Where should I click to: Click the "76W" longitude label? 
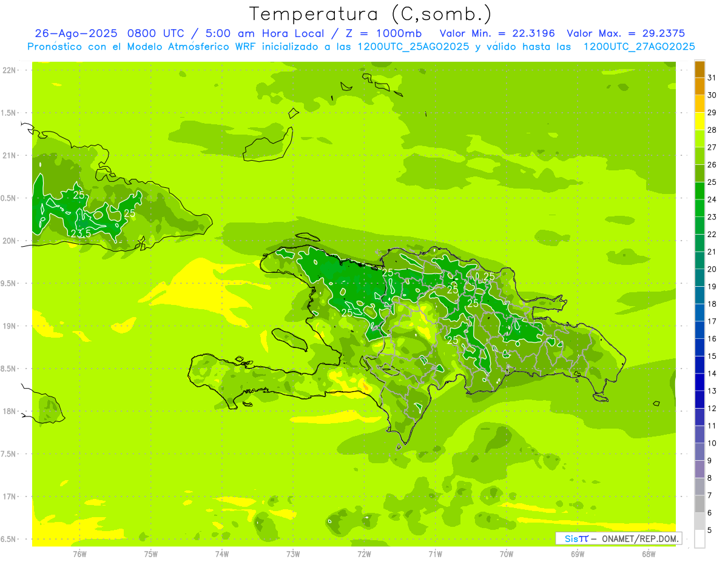click(79, 554)
